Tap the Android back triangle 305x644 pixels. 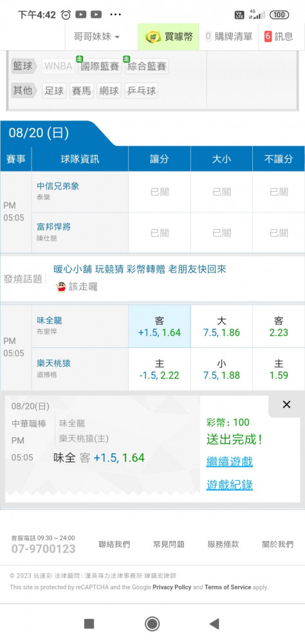coord(214,624)
